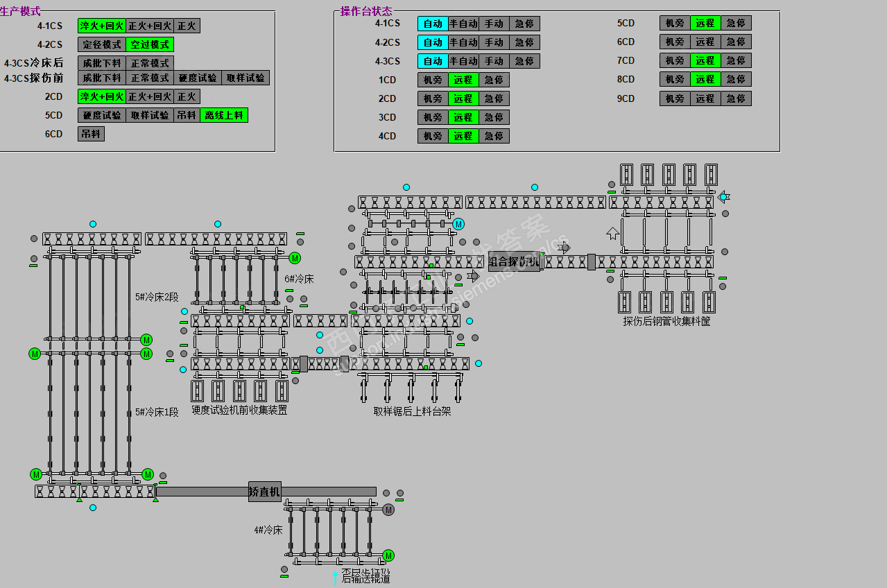Open the 组合探伤机 flaw detector block
Screen dimensions: 887x588
point(514,261)
